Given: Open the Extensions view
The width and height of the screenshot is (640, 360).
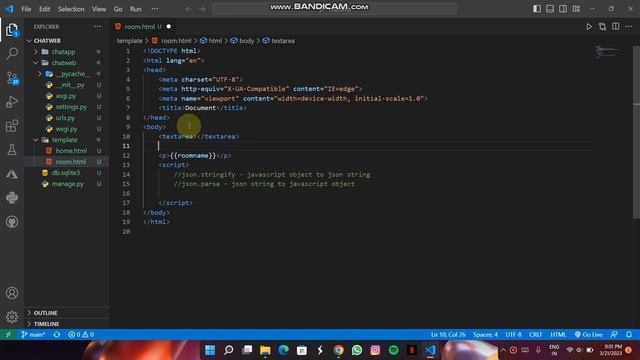Looking at the screenshot, I should coord(12,126).
